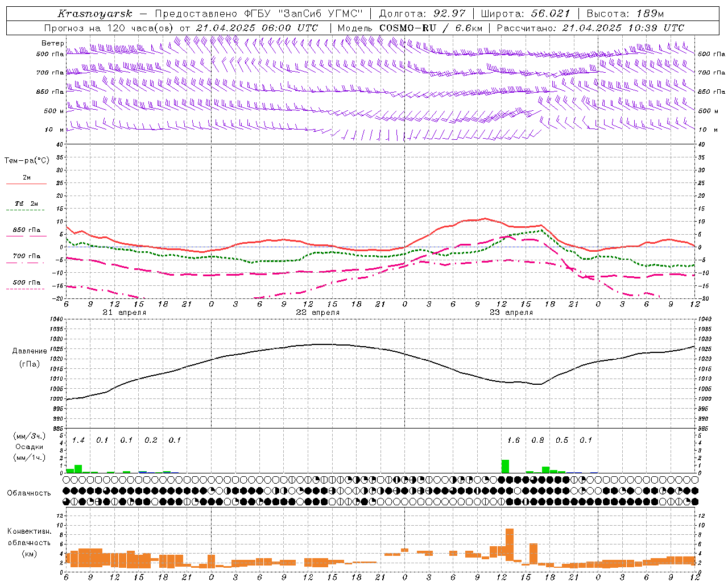Click the altitude label Высота: 189м

(x=625, y=14)
